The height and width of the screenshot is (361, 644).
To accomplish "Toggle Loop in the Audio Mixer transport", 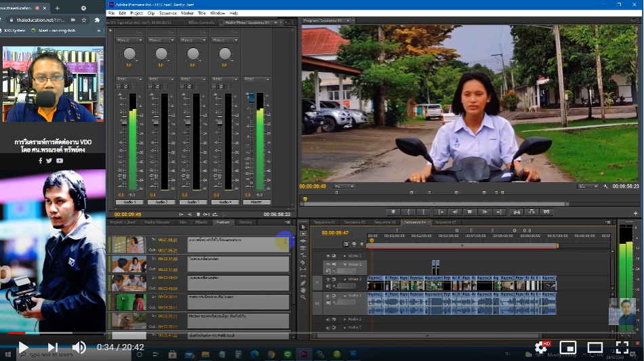I will 215,214.
